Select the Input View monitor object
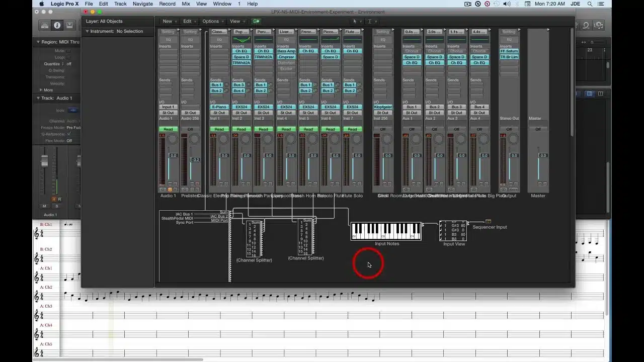 click(453, 231)
